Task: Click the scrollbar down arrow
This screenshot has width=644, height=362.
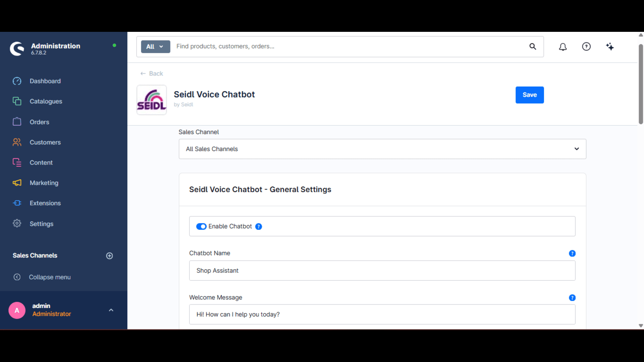Action: 641,326
